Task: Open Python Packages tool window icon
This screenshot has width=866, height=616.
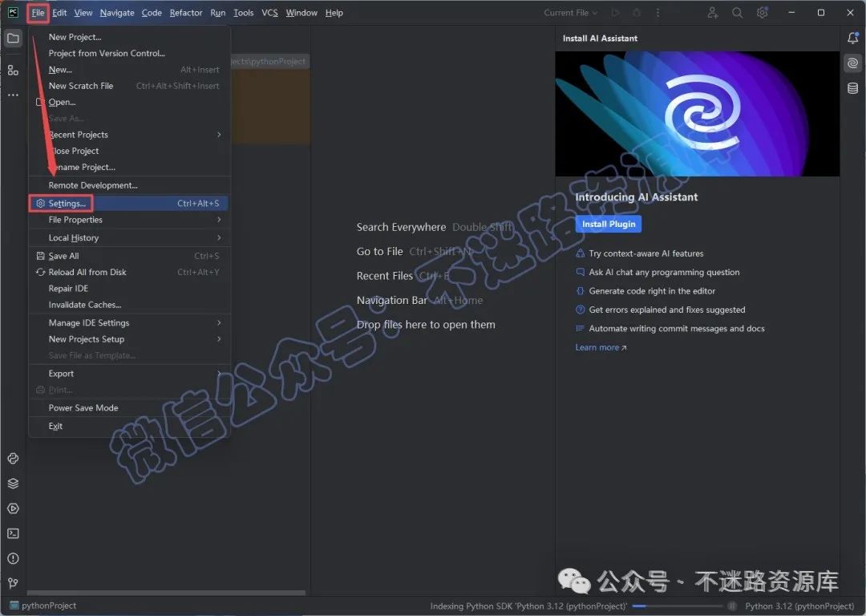Action: pos(14,459)
